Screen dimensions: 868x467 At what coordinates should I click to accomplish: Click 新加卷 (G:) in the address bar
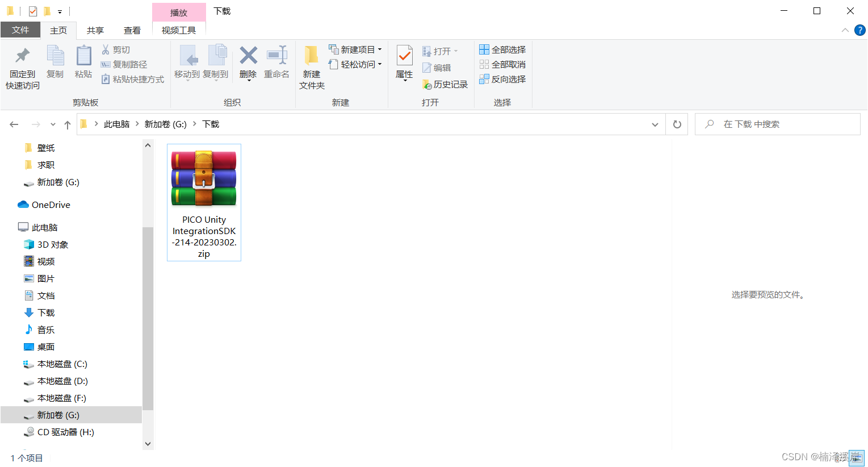165,124
